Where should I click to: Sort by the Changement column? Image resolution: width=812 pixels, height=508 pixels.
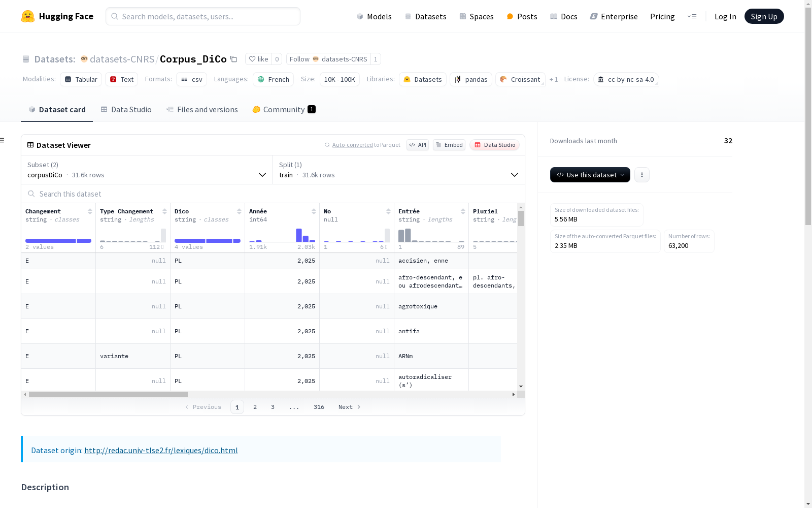(x=90, y=211)
